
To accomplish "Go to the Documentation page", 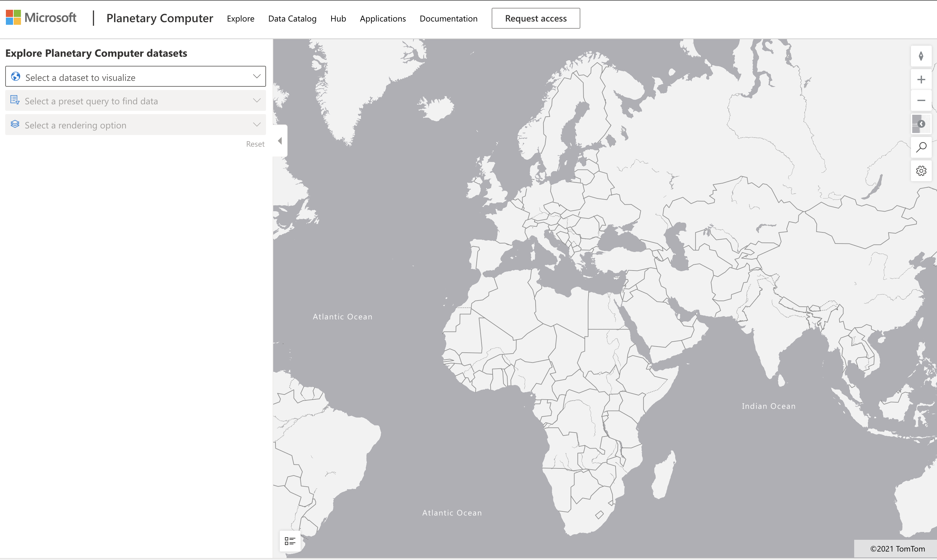I will pos(448,19).
